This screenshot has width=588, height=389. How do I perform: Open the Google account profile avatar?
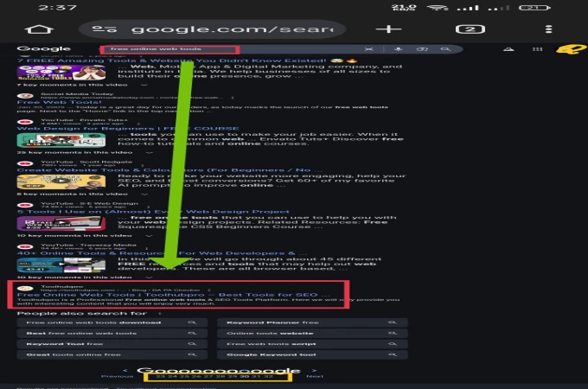tap(572, 49)
